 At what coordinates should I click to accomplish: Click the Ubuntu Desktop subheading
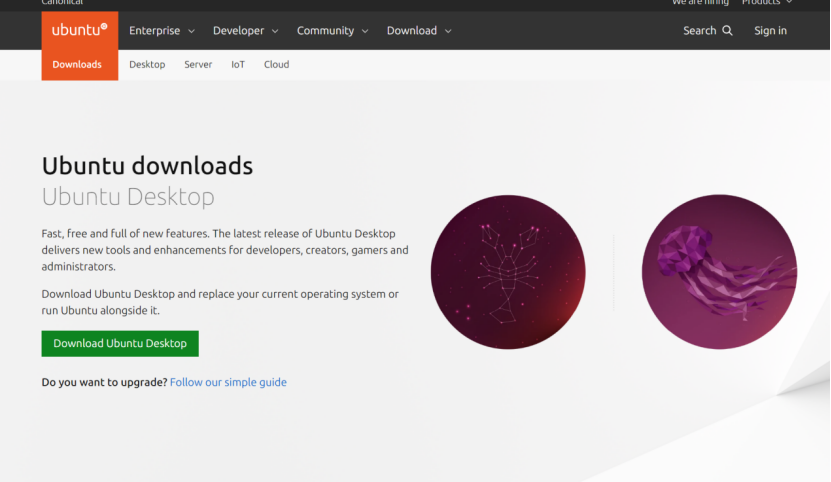pos(128,197)
